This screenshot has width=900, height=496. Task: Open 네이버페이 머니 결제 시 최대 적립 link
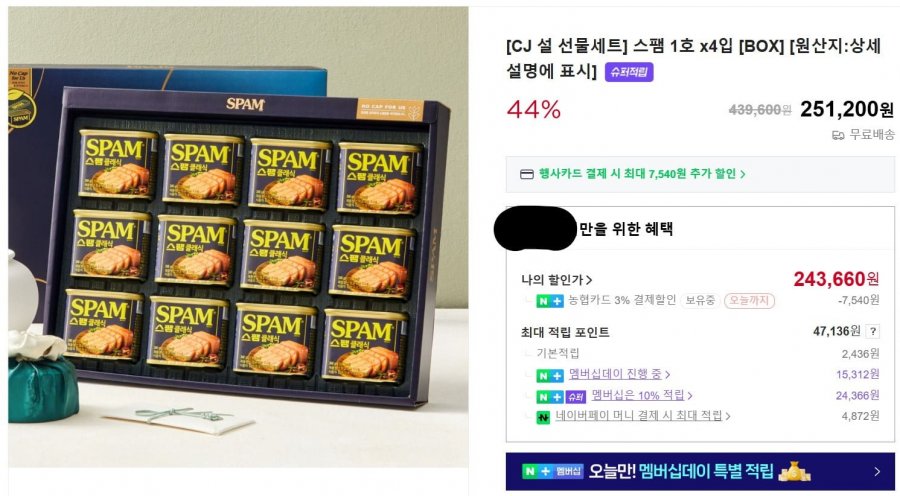642,416
